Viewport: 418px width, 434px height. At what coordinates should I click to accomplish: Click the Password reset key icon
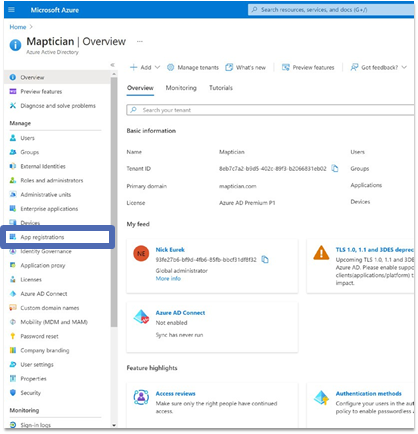13,336
